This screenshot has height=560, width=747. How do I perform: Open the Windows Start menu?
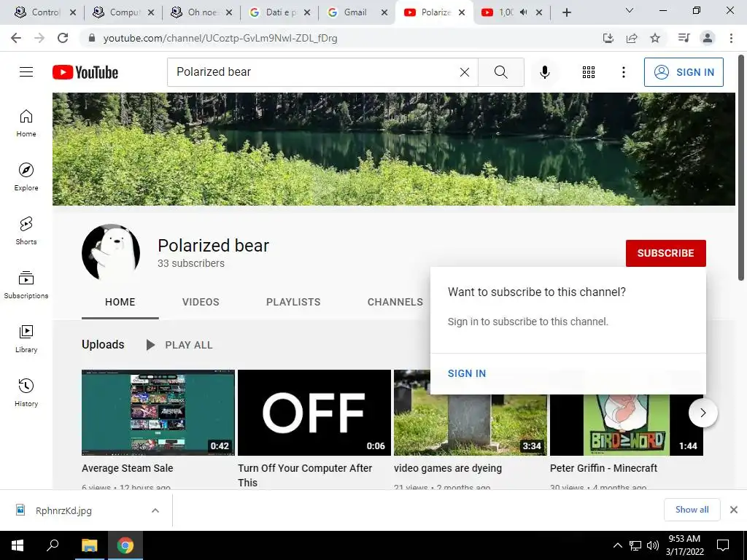tap(18, 545)
